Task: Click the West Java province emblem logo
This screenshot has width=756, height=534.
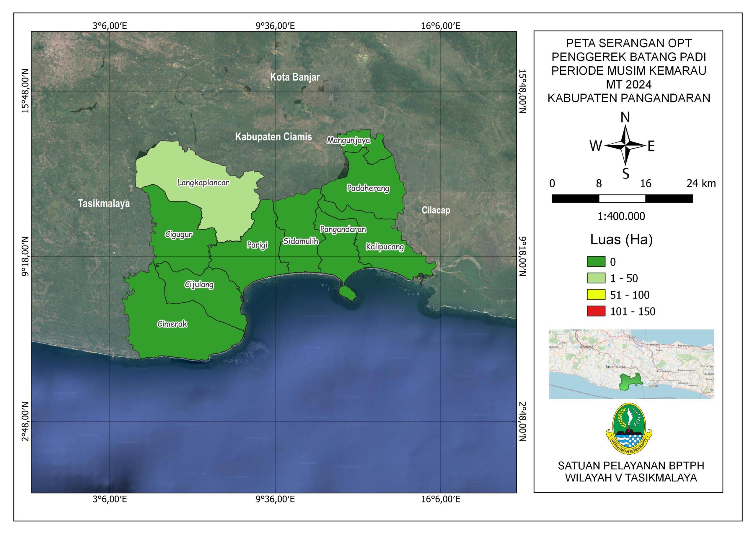Action: pos(629,429)
